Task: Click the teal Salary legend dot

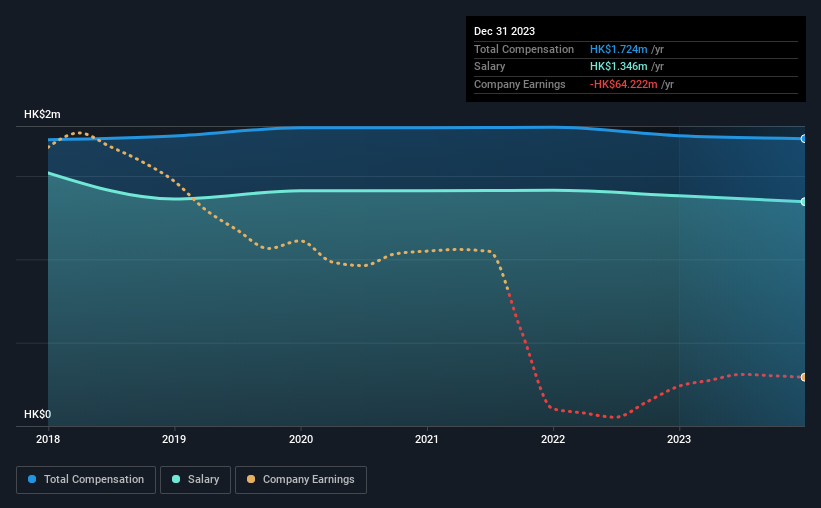Action: tap(176, 479)
